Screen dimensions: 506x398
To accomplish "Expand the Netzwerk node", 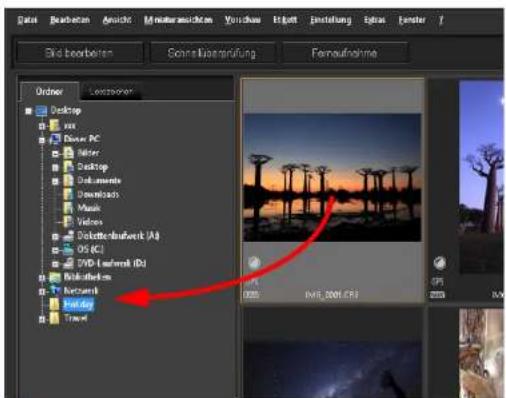I will click(x=42, y=291).
